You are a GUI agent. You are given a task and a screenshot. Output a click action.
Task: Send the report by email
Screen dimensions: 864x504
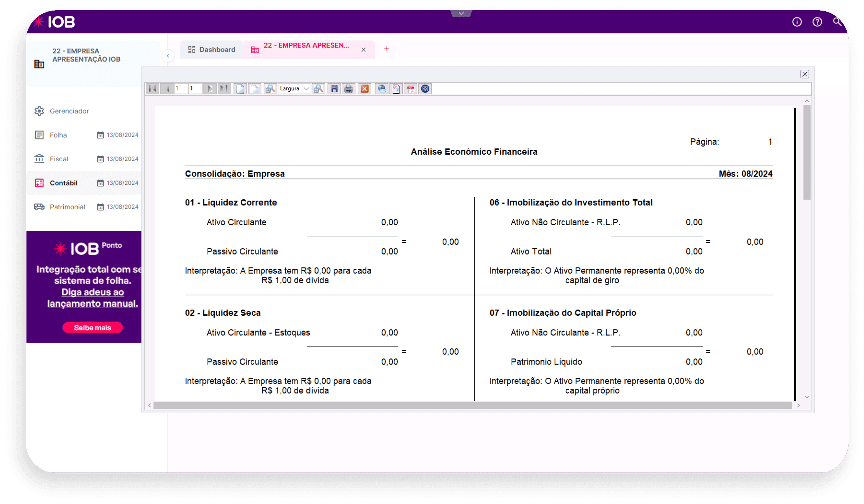click(x=381, y=88)
